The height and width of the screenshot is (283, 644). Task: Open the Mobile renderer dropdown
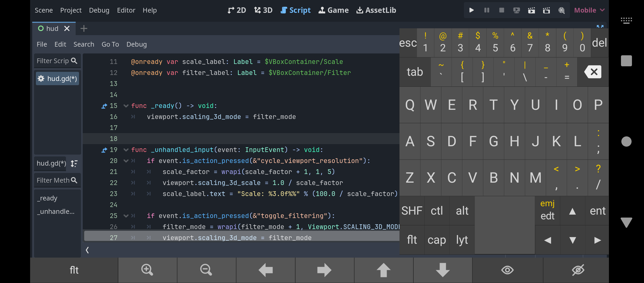point(589,10)
